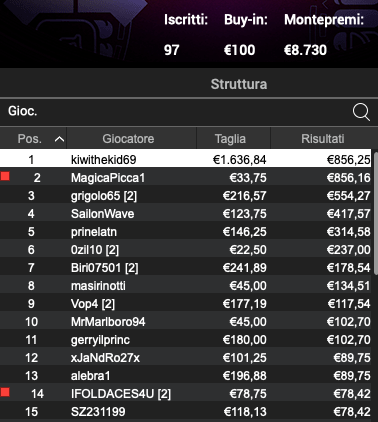Select player 0zil10 [2] row
The width and height of the screenshot is (378, 422).
pos(186,250)
